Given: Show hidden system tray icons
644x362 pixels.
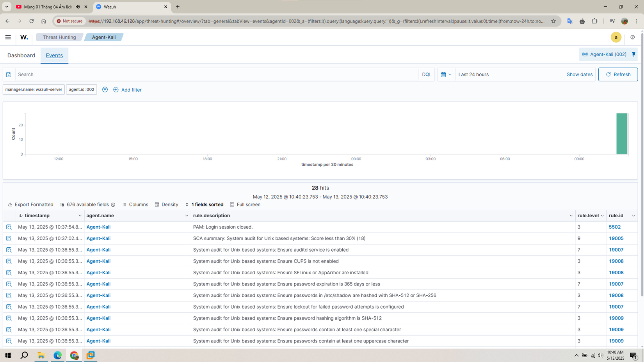Looking at the screenshot, I should coord(576,355).
